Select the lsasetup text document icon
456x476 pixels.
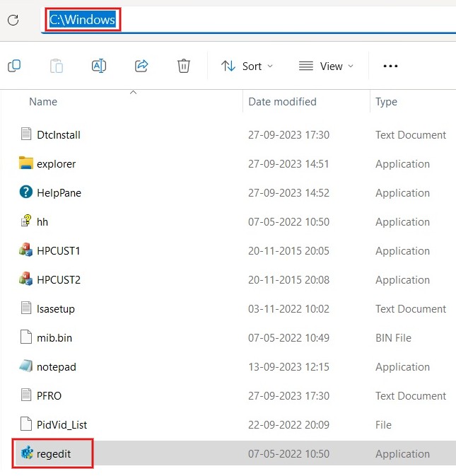26,308
